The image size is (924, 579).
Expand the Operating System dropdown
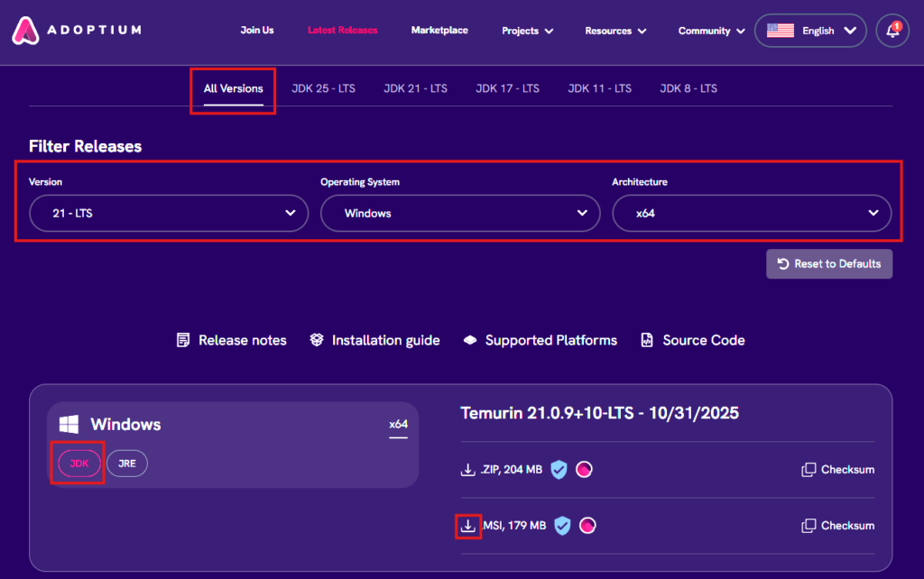(460, 214)
